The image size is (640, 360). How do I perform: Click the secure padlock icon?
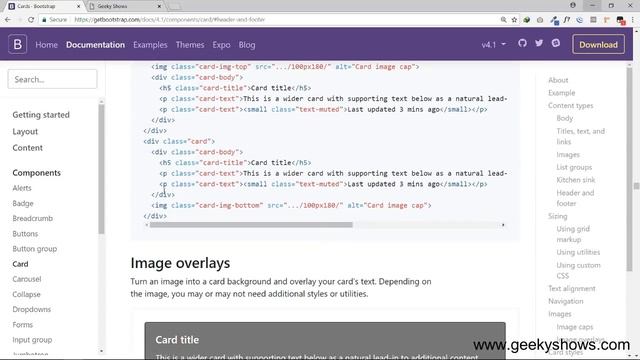point(44,20)
